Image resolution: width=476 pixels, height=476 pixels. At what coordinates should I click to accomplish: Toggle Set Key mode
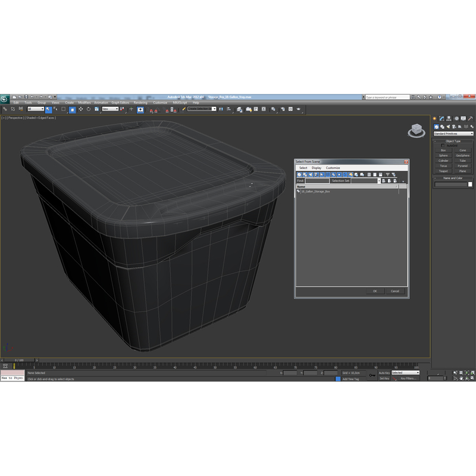click(384, 378)
